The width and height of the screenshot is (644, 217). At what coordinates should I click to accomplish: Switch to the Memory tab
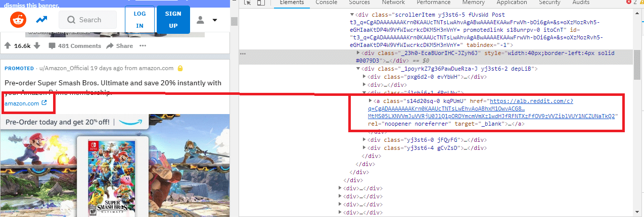pos(473,3)
